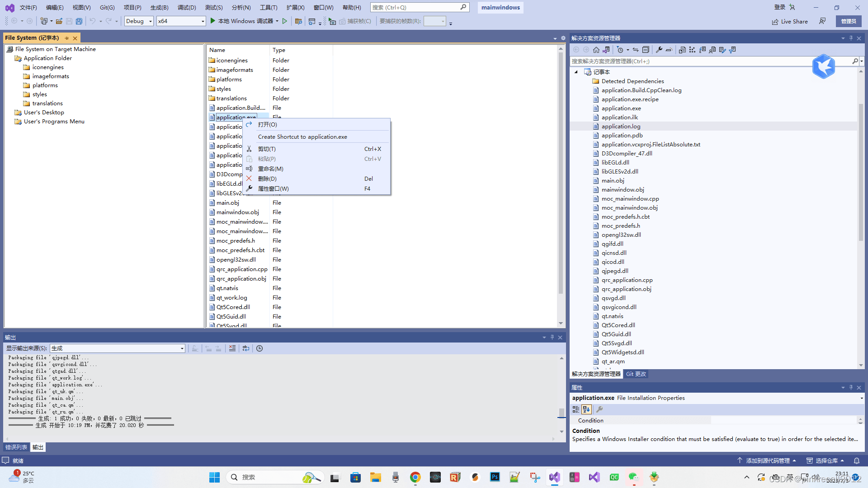
Task: Open the 扩展(X) menu
Action: point(295,7)
